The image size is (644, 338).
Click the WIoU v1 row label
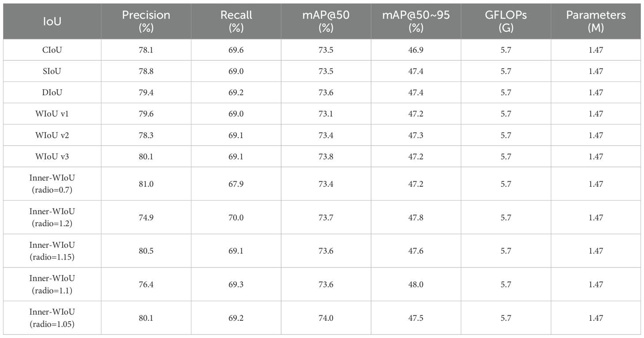[x=52, y=114]
